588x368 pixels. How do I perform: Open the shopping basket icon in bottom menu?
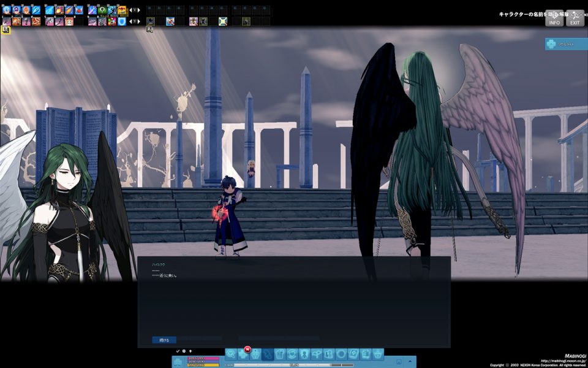click(x=378, y=354)
